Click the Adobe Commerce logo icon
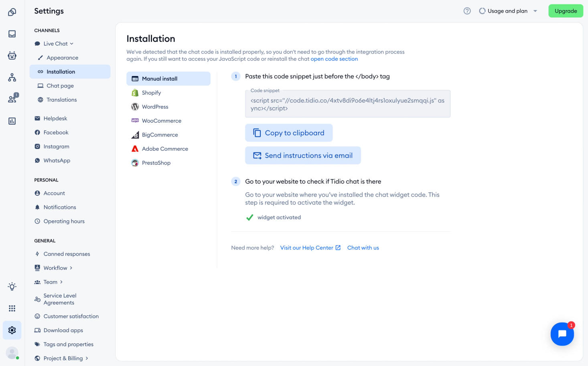588x366 pixels. 135,149
